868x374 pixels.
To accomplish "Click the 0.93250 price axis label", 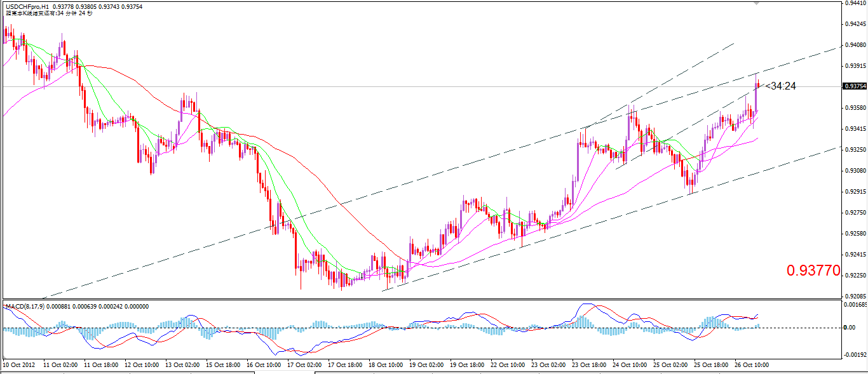I will [855, 150].
